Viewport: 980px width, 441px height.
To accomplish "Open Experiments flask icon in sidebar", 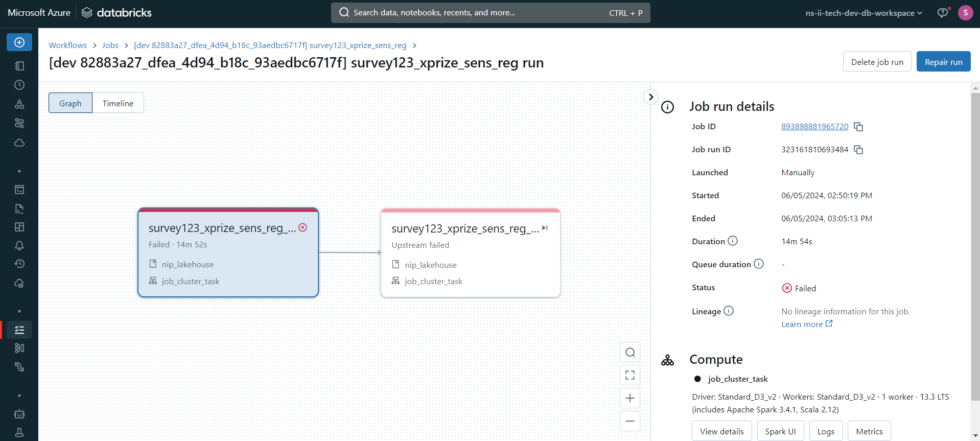I will pos(19,432).
